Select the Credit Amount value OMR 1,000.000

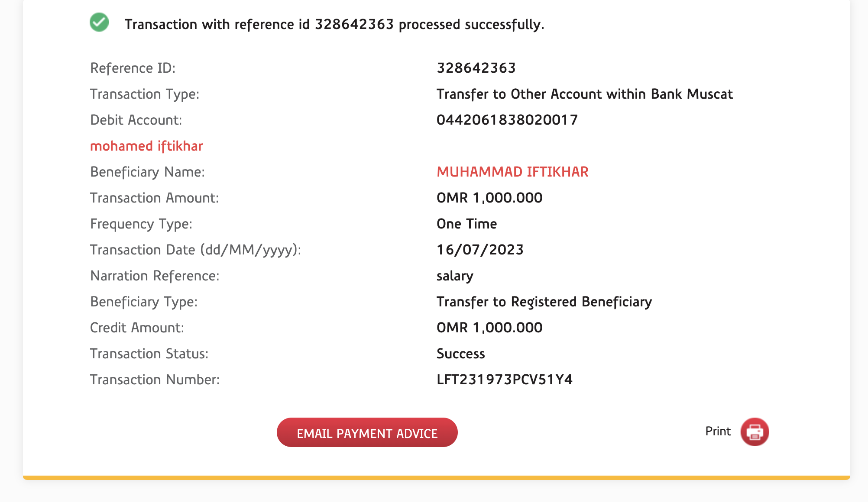click(489, 328)
